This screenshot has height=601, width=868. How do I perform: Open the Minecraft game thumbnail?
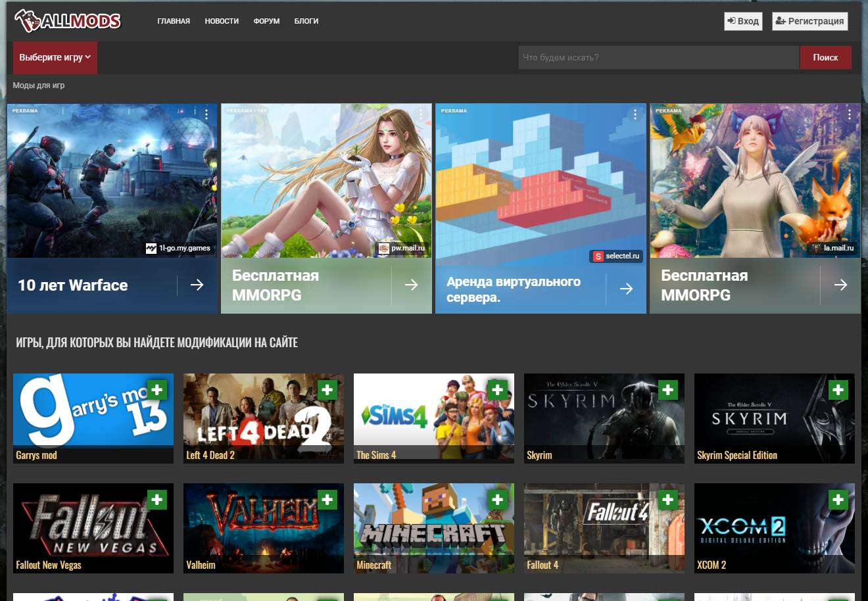(434, 528)
